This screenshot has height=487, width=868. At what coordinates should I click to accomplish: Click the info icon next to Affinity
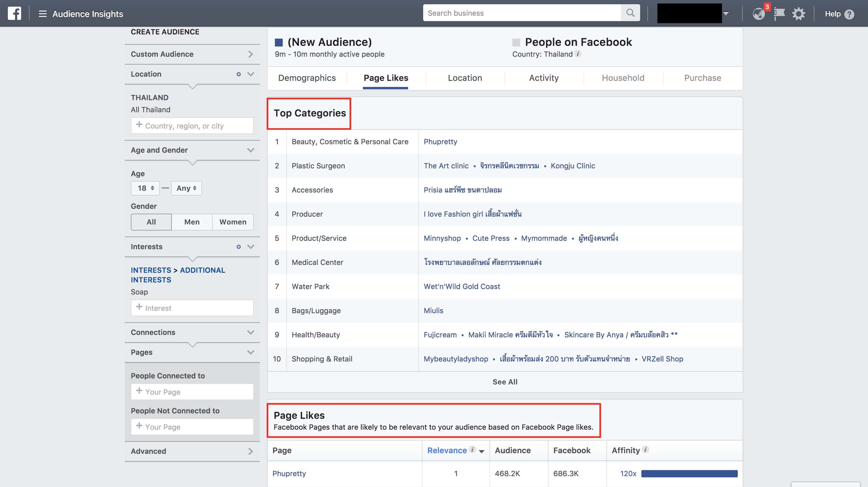coord(645,450)
